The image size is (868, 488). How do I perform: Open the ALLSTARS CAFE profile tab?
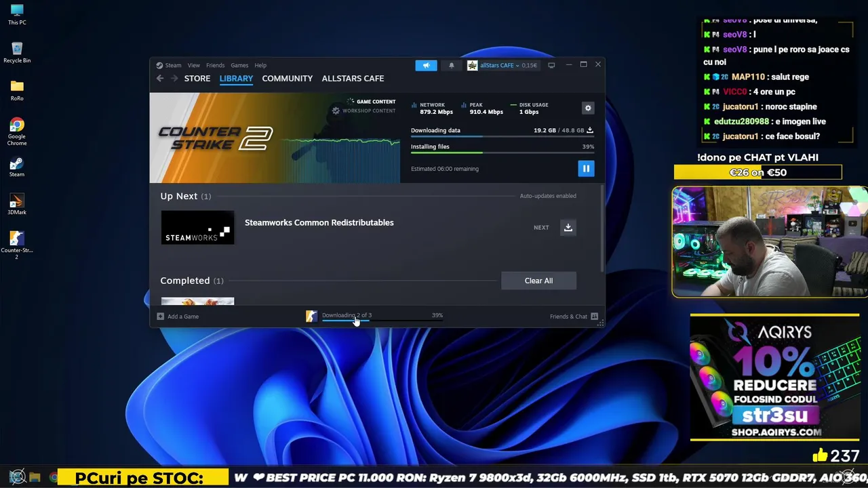353,79
